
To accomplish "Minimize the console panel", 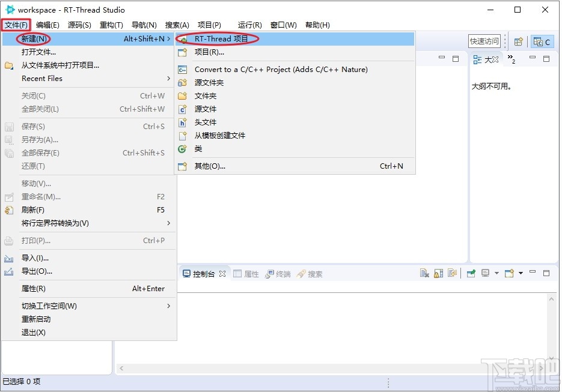I will 533,272.
